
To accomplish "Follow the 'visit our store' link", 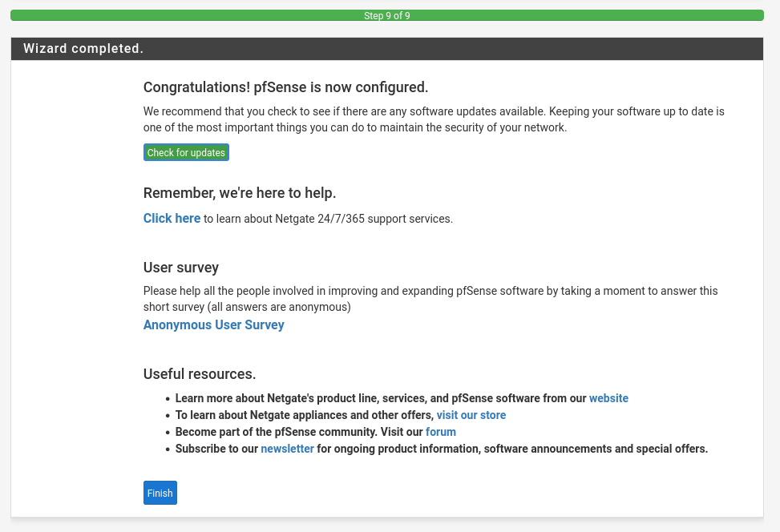I will click(x=471, y=415).
